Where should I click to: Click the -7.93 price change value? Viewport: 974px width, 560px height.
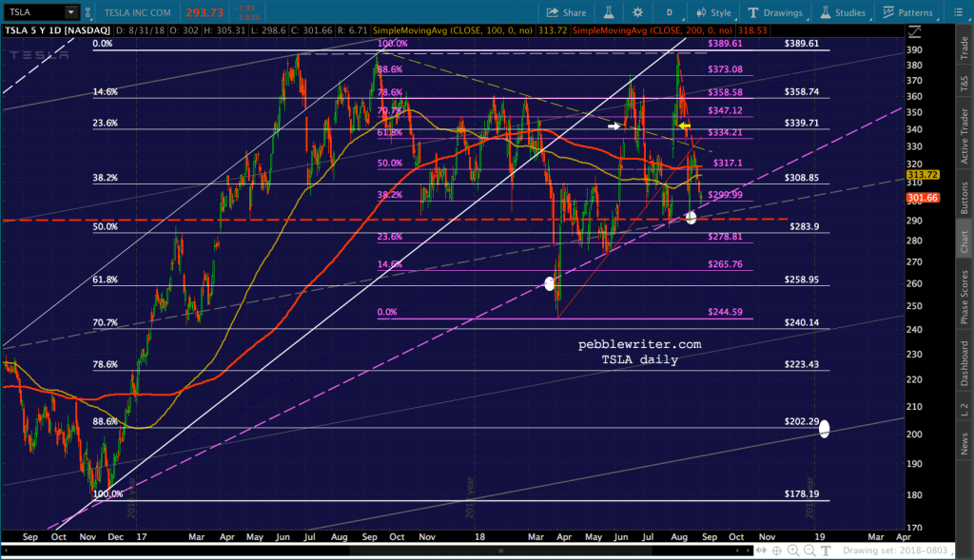tap(243, 8)
